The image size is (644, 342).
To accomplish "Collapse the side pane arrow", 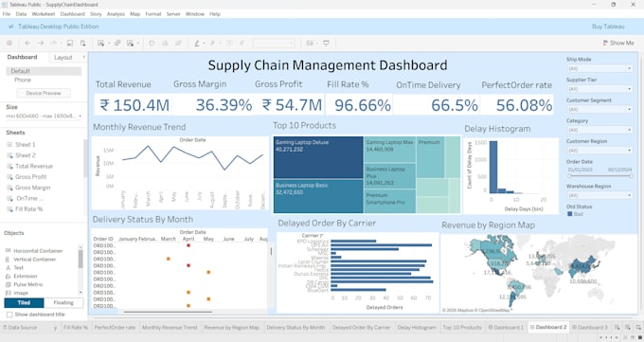I will click(83, 57).
